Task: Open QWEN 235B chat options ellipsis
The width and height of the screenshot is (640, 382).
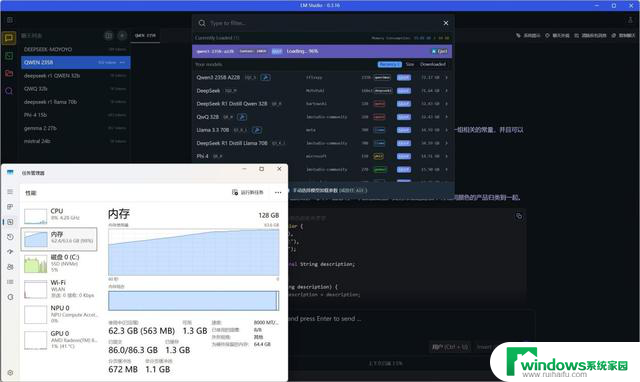Action: click(122, 62)
